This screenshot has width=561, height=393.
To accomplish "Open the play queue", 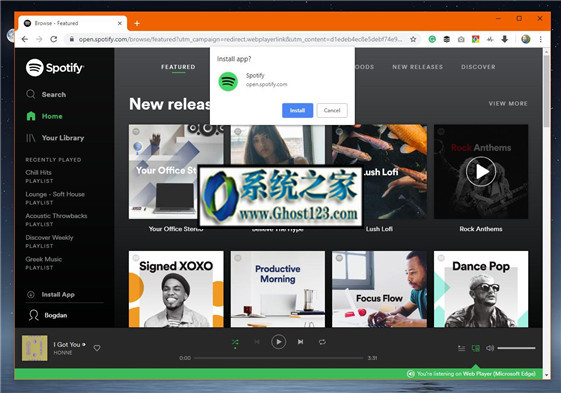I will tap(462, 348).
